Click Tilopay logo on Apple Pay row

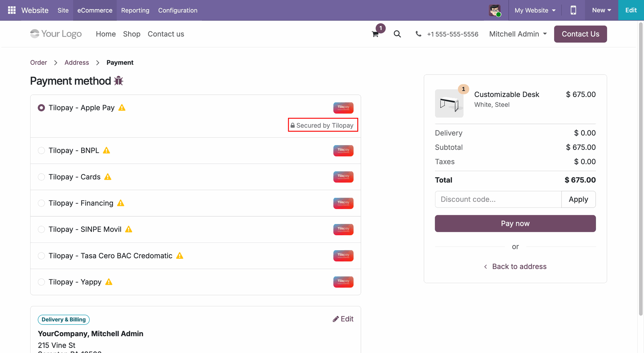tap(343, 108)
